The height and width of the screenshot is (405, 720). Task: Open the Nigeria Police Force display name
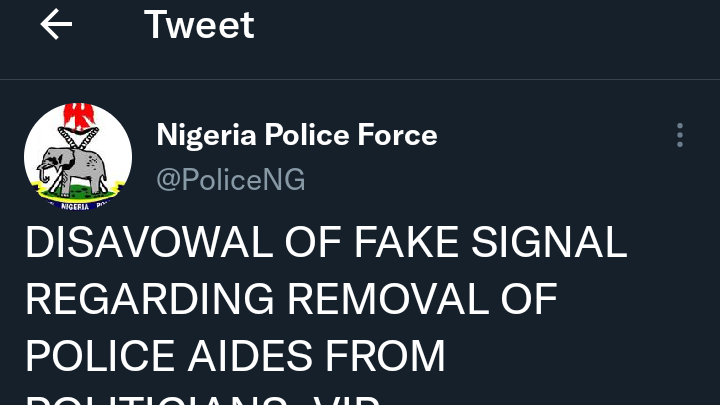click(297, 135)
